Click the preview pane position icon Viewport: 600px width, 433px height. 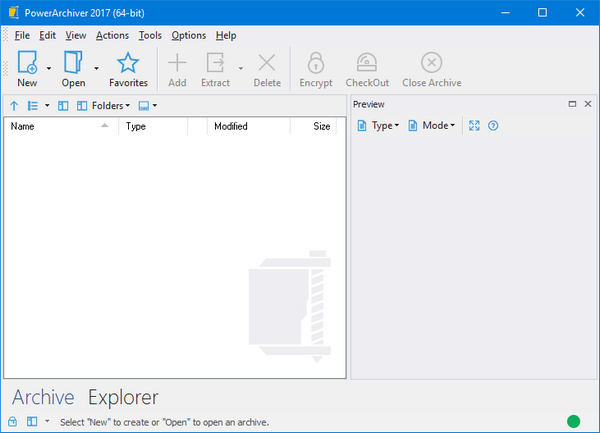pos(143,106)
